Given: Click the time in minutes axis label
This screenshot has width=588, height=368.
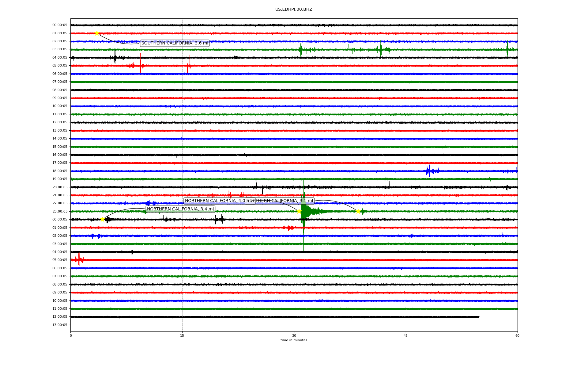Looking at the screenshot, I should tap(294, 340).
